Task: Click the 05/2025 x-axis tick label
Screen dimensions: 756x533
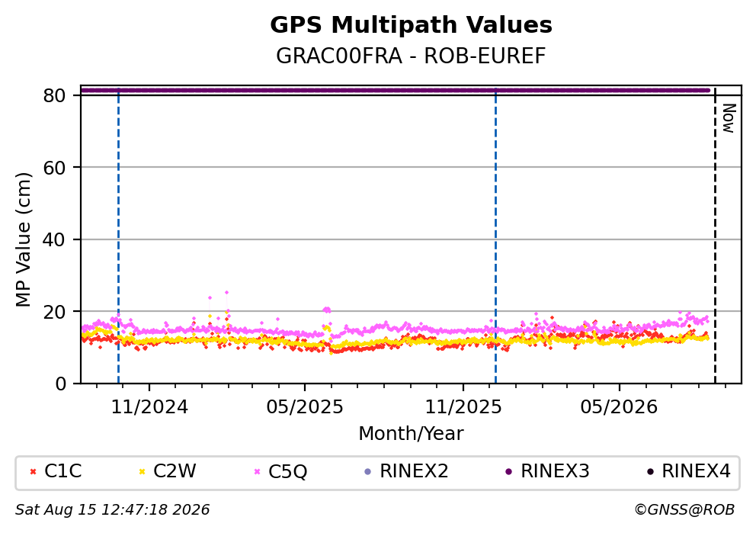Action: point(305,408)
